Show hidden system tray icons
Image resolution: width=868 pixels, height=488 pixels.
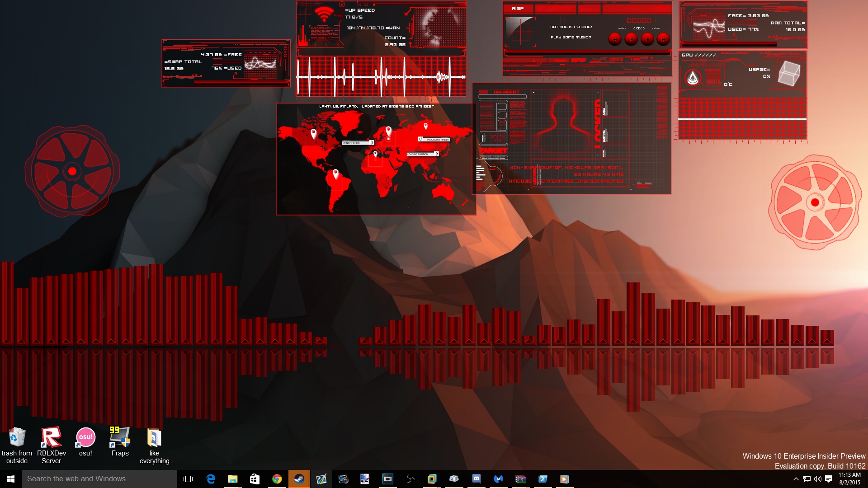coord(796,479)
